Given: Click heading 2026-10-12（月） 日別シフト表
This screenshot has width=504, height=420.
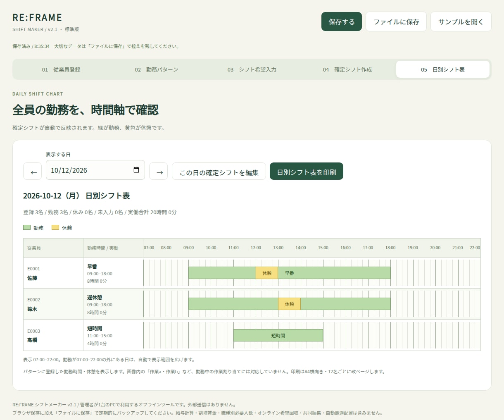Looking at the screenshot, I should [76, 196].
